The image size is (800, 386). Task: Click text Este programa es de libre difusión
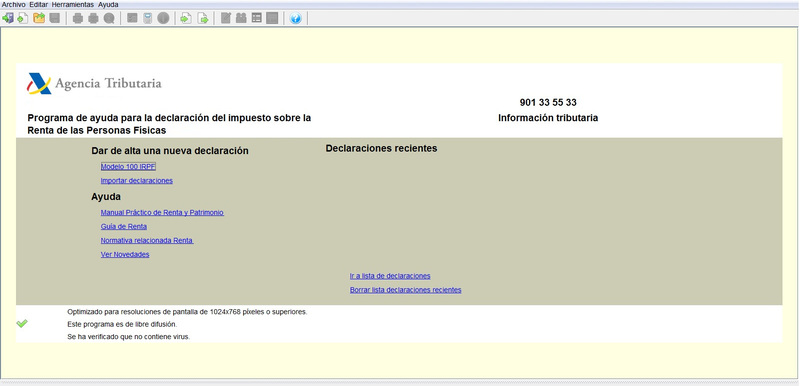coord(122,324)
